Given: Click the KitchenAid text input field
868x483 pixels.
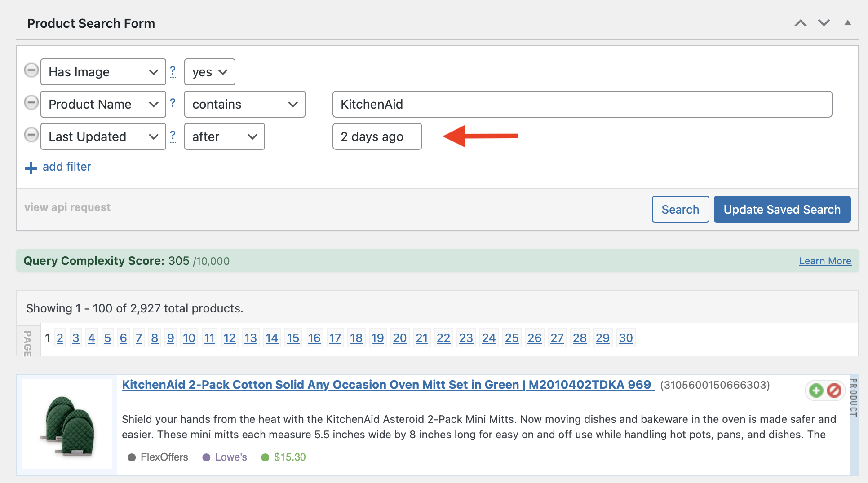Looking at the screenshot, I should tap(582, 104).
